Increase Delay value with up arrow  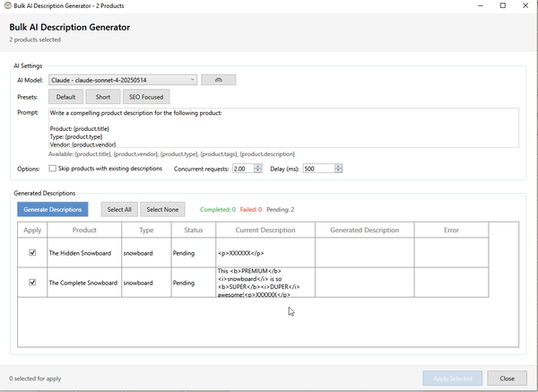(x=338, y=167)
